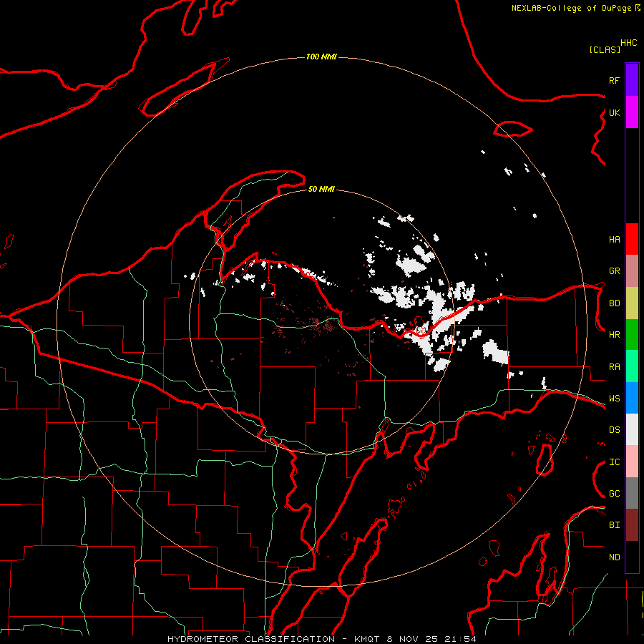The height and width of the screenshot is (644, 644).
Task: Click the HR green legend swatch
Action: (632, 335)
